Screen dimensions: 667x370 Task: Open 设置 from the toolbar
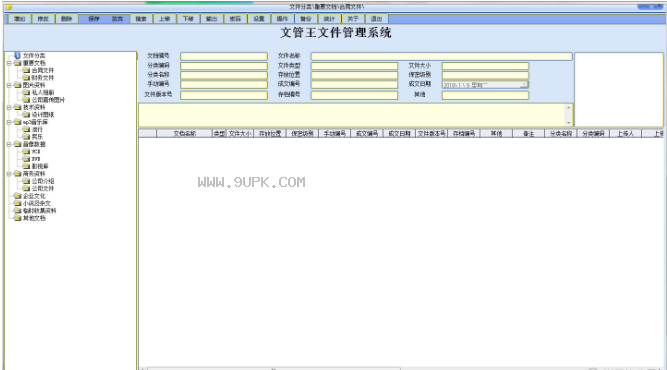coord(259,19)
